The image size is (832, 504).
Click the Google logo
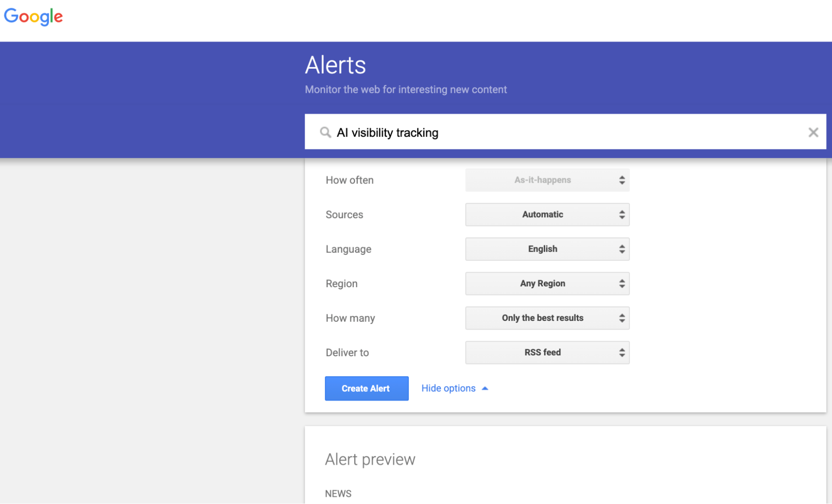[x=33, y=17]
